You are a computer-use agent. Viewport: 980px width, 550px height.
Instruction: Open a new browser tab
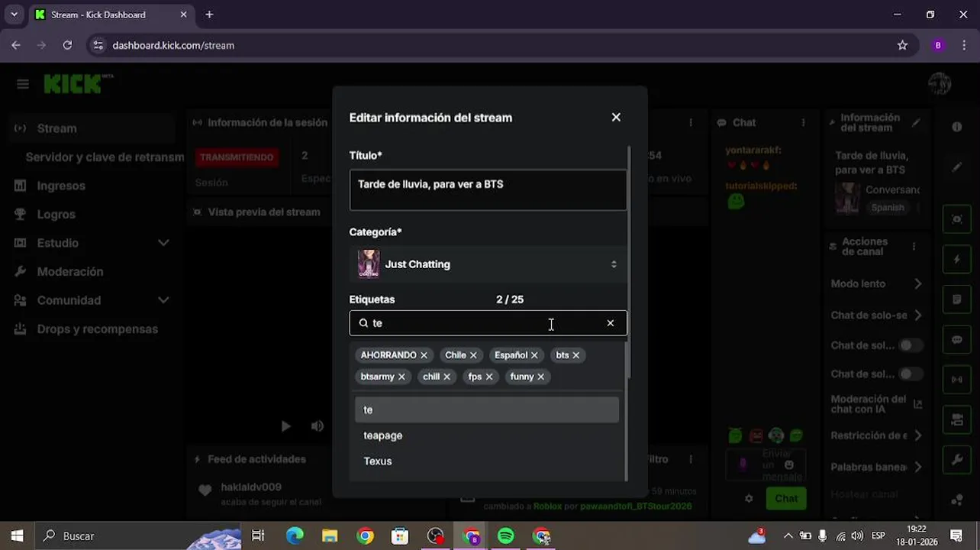209,15
